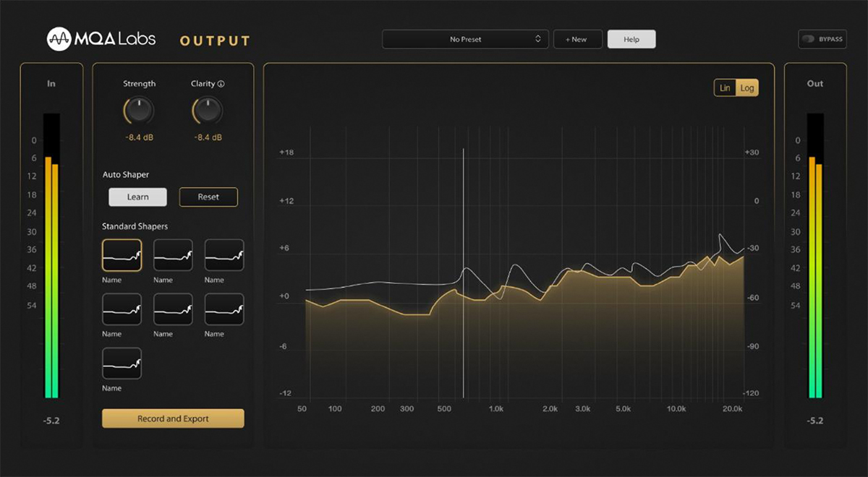This screenshot has width=868, height=477.
Task: Create a new preset with + New
Action: [x=577, y=39]
